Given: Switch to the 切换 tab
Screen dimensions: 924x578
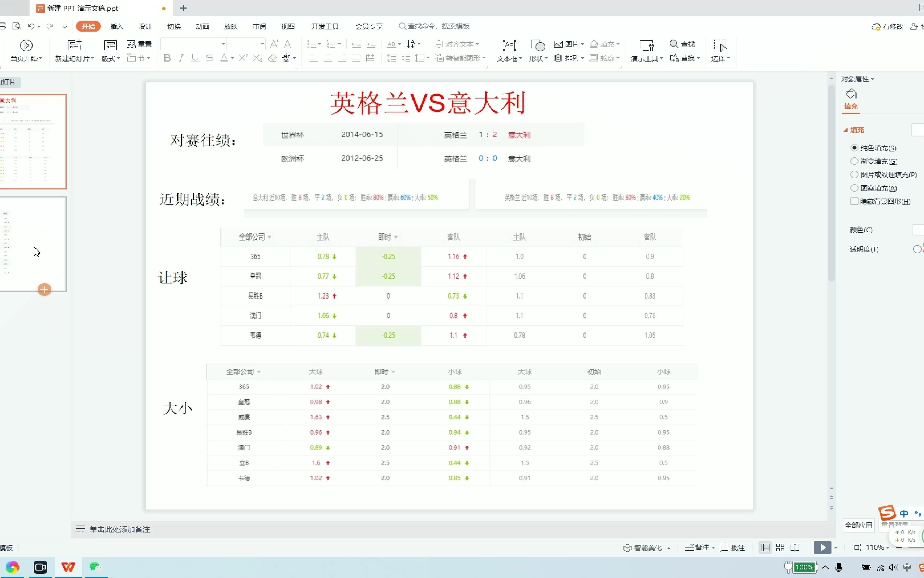Looking at the screenshot, I should coord(174,26).
